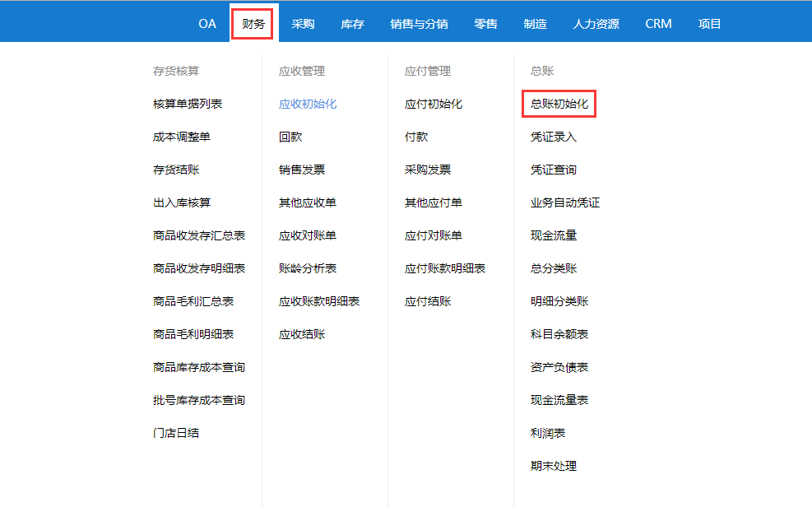Open 其他应收单
The height and width of the screenshot is (507, 812).
click(308, 202)
